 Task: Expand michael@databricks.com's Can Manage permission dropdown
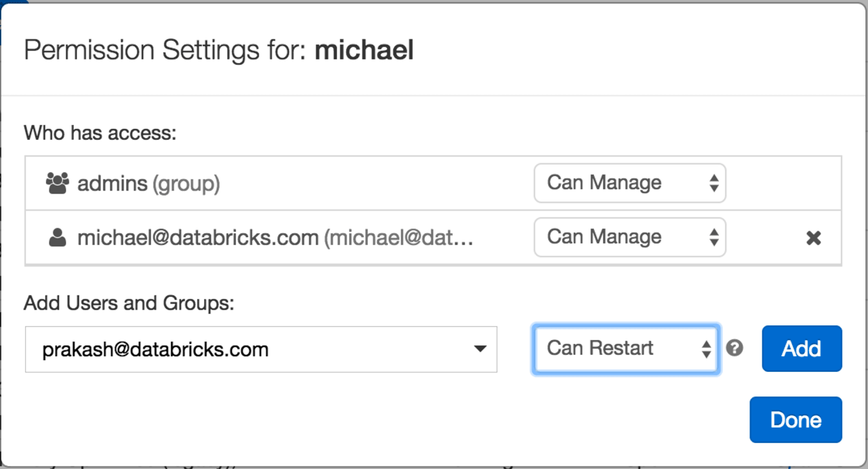[x=622, y=237]
